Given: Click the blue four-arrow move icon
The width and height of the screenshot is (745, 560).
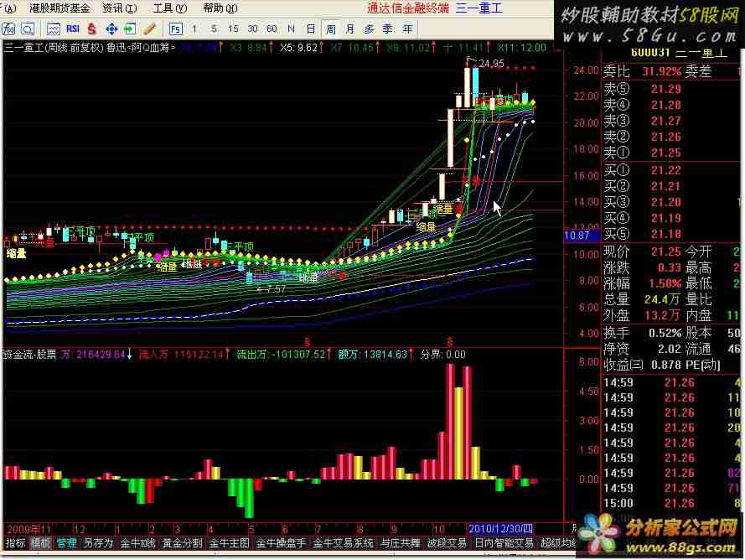Looking at the screenshot, I should 111,29.
